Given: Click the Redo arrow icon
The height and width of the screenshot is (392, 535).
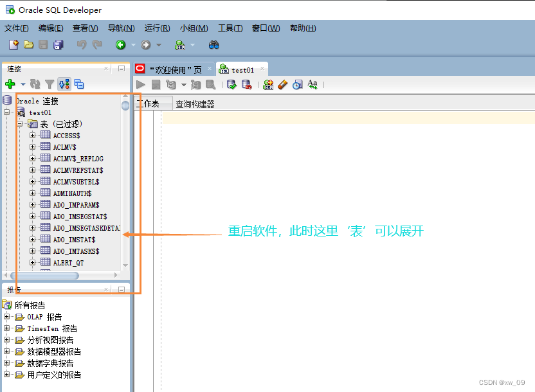Looking at the screenshot, I should click(97, 44).
